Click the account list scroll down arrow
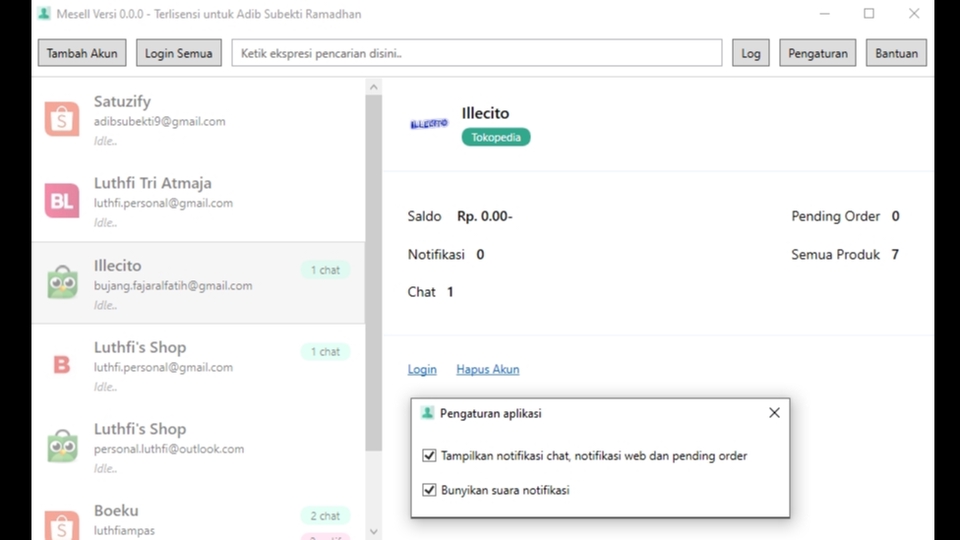960x540 pixels. tap(373, 531)
